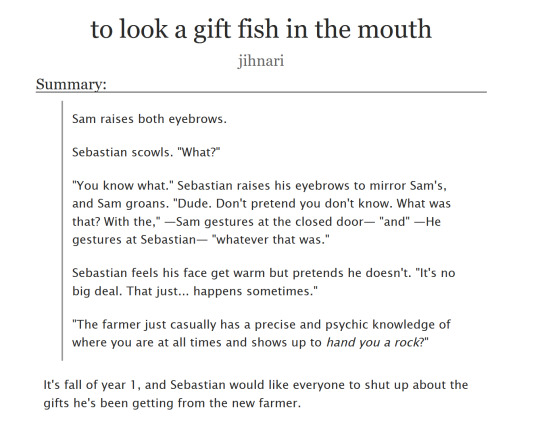The width and height of the screenshot is (540, 433).
Task: Click the sentence beginning "It's fall of year 1"
Action: (256, 394)
